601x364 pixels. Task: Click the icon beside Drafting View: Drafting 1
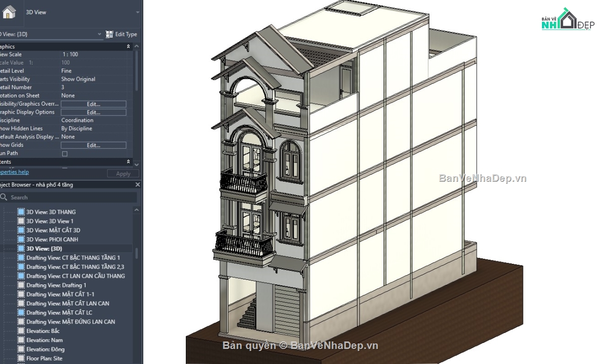(x=21, y=285)
